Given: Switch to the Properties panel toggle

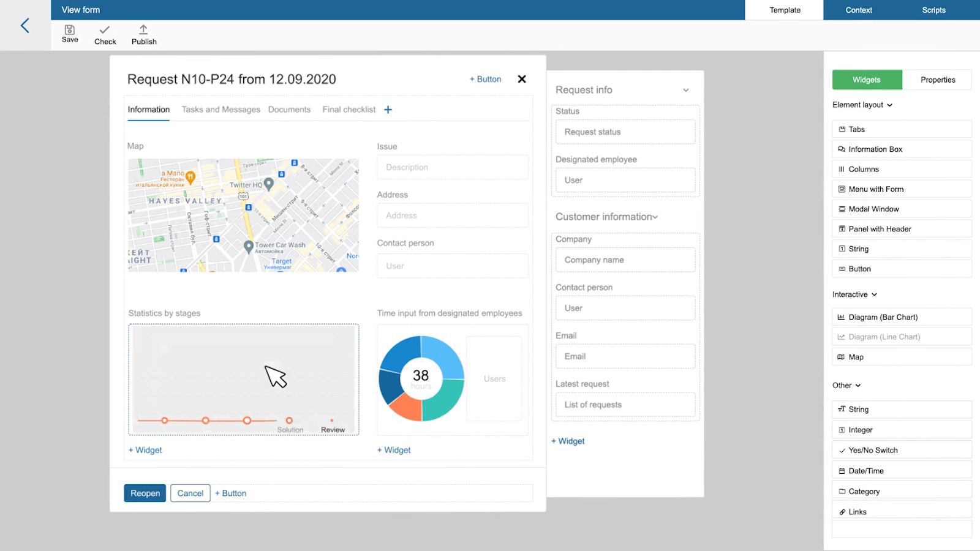Looking at the screenshot, I should (937, 80).
